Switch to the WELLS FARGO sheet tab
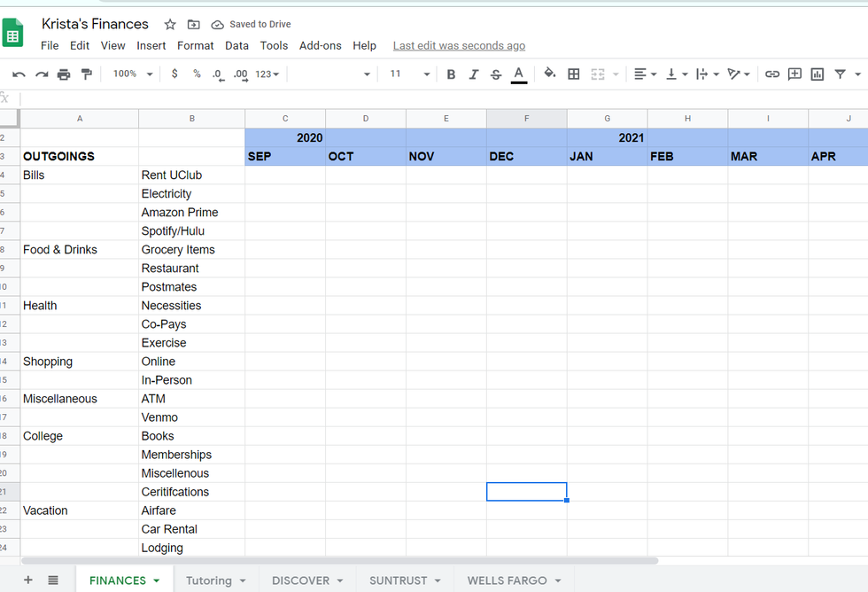The width and height of the screenshot is (868, 592). click(507, 580)
